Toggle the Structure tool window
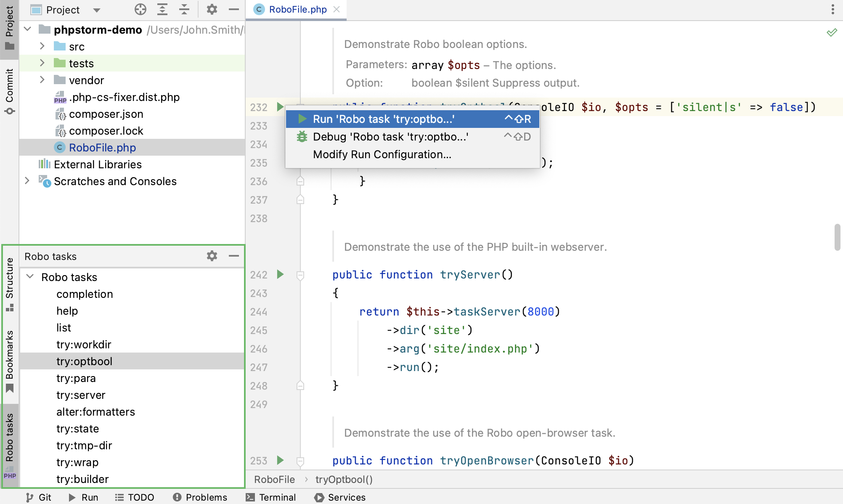 click(x=9, y=284)
